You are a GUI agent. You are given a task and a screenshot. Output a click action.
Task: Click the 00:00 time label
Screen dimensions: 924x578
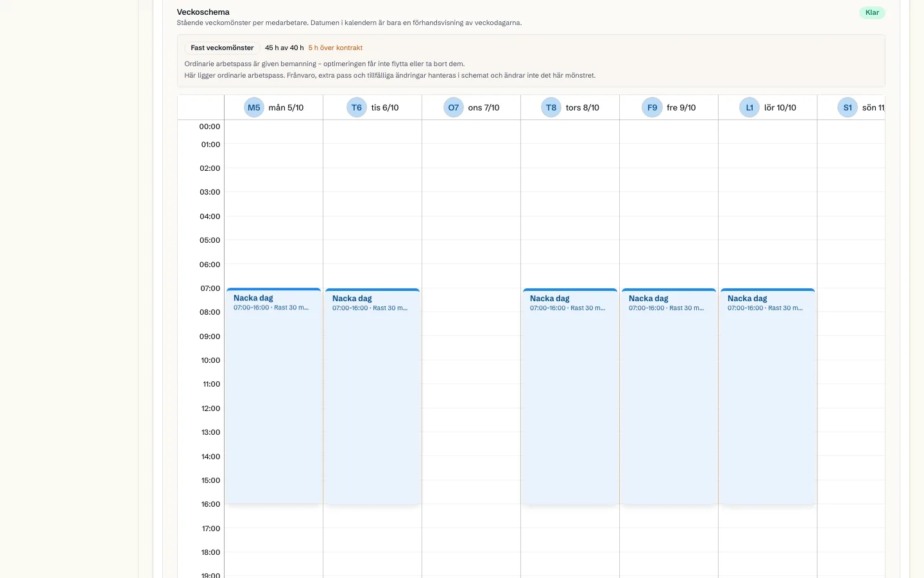(210, 127)
